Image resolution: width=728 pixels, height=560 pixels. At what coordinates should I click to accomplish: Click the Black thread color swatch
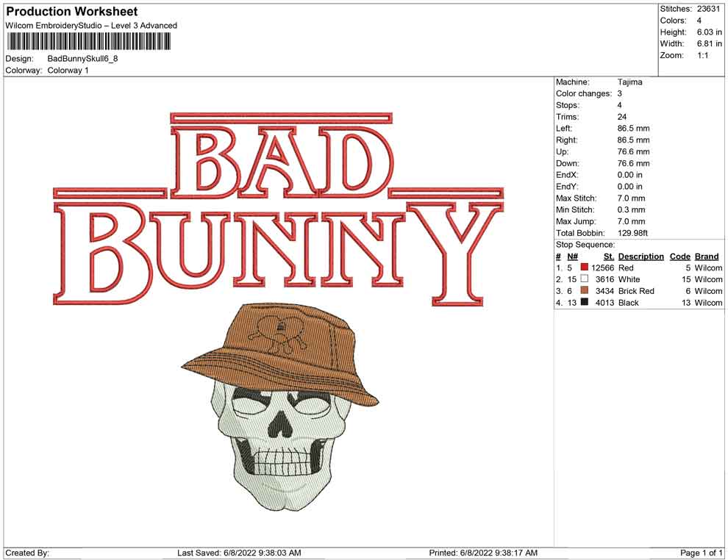584,302
